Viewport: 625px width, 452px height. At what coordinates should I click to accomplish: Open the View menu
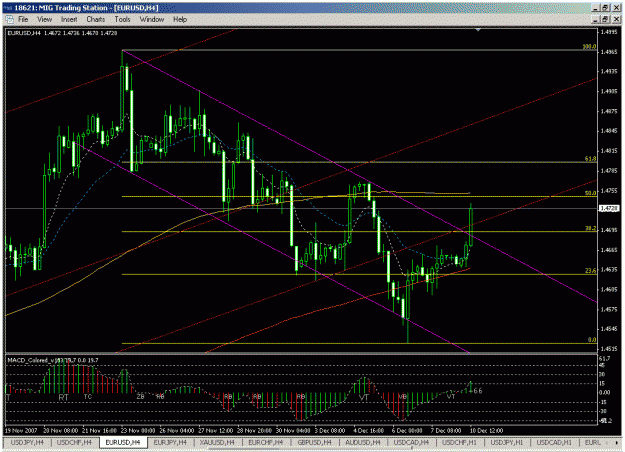pyautogui.click(x=45, y=19)
